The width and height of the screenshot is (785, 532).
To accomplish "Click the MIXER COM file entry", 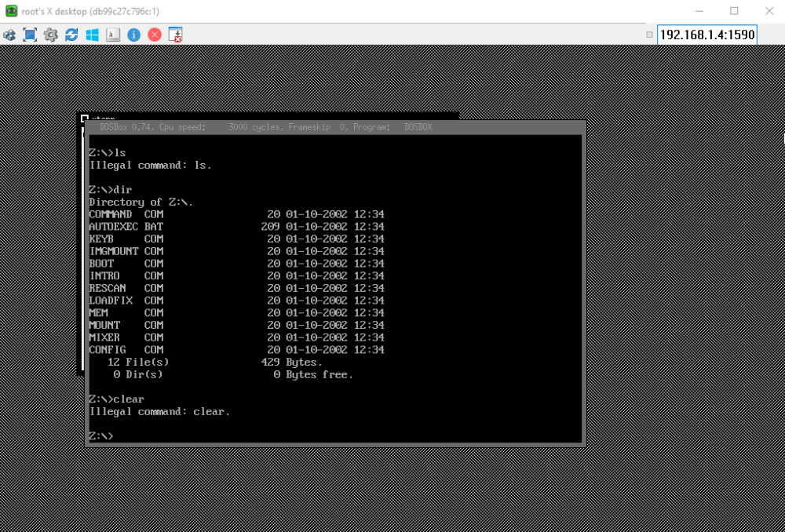I will 237,338.
